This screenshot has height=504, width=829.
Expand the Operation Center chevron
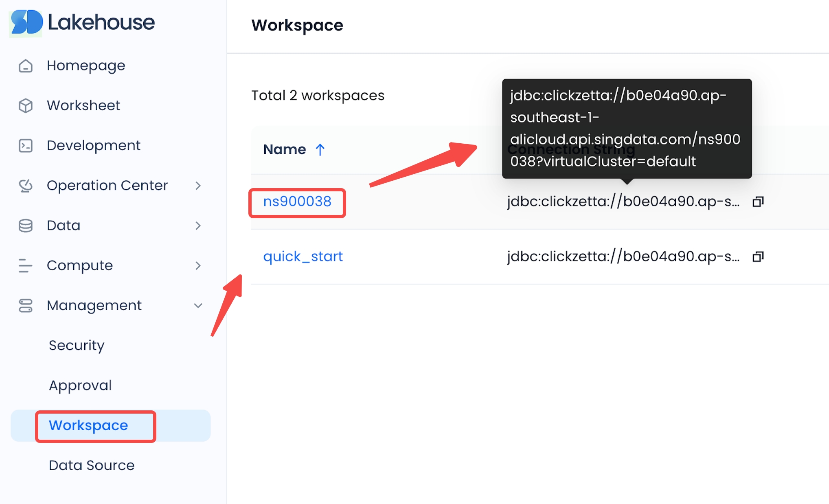(x=198, y=186)
